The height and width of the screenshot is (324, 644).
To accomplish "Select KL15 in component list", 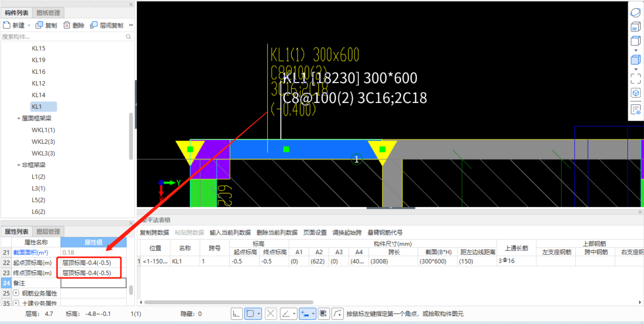I will pos(39,48).
